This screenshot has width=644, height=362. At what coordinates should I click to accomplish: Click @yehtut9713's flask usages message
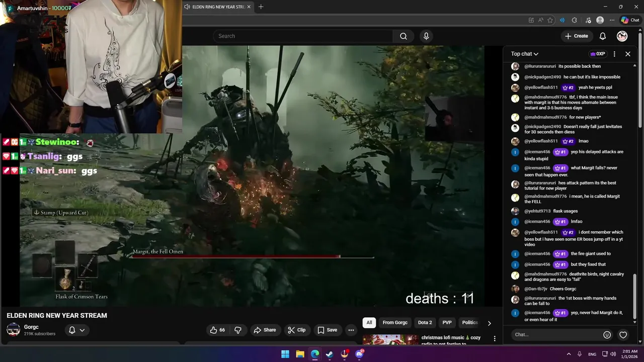click(x=565, y=211)
